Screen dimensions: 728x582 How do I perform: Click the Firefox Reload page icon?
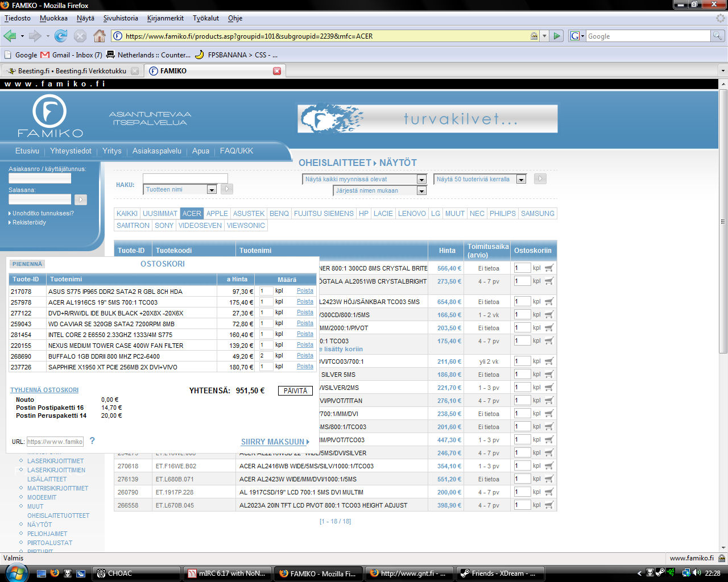(x=61, y=36)
